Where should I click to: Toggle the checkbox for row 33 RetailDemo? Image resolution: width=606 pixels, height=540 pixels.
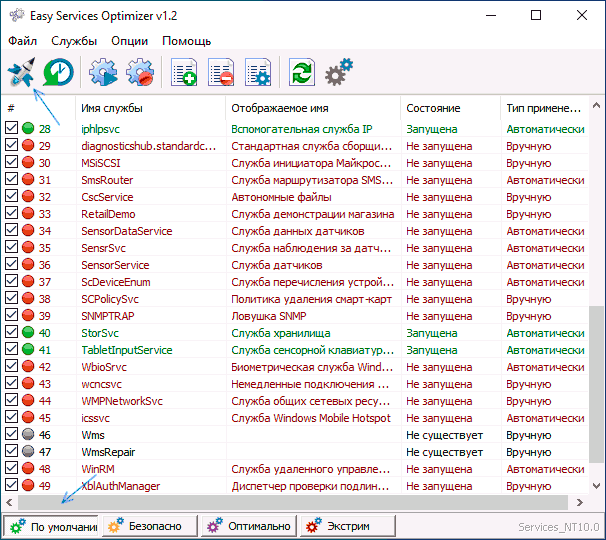click(x=12, y=213)
